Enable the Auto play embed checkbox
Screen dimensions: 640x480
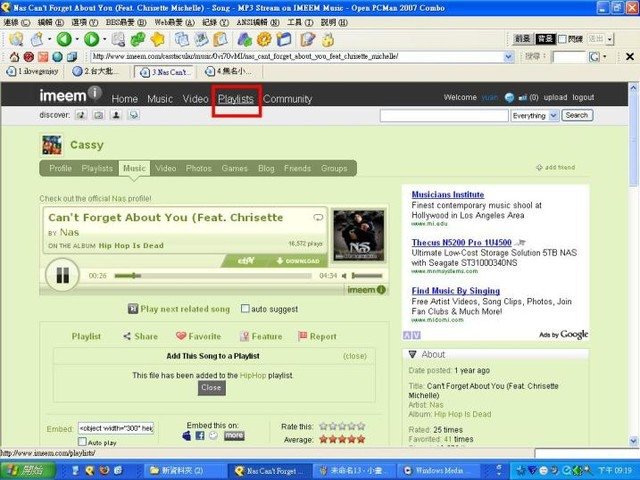pos(82,442)
